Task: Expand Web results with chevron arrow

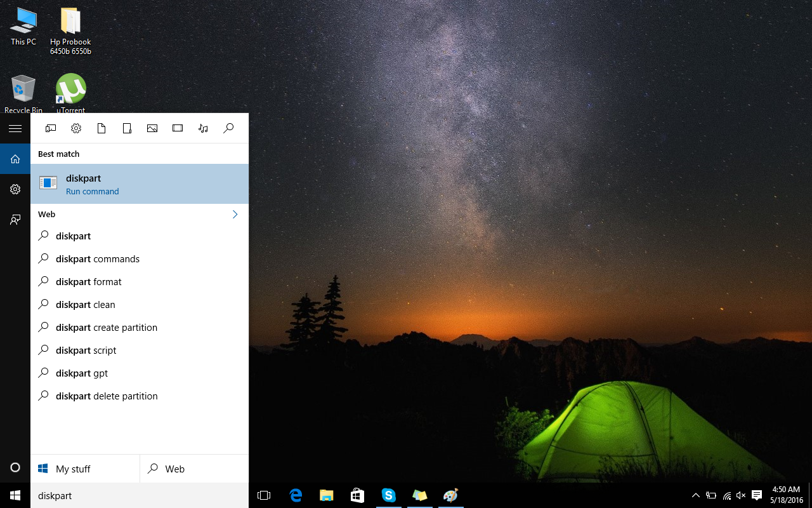Action: pos(235,215)
